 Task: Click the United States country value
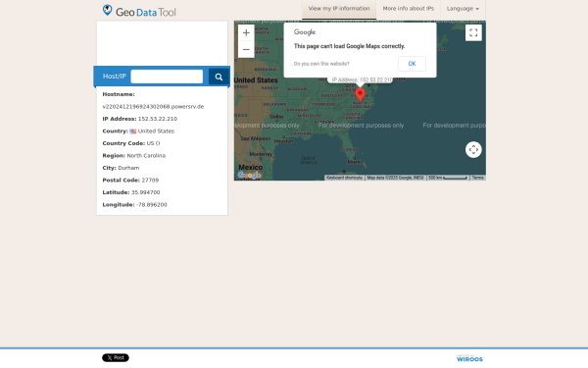pyautogui.click(x=156, y=131)
